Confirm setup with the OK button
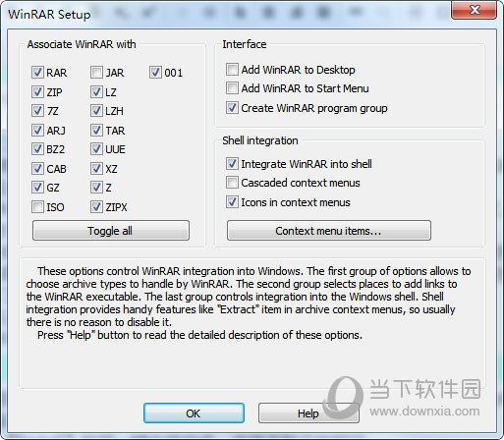Screen dimensions: 504x440 194,413
